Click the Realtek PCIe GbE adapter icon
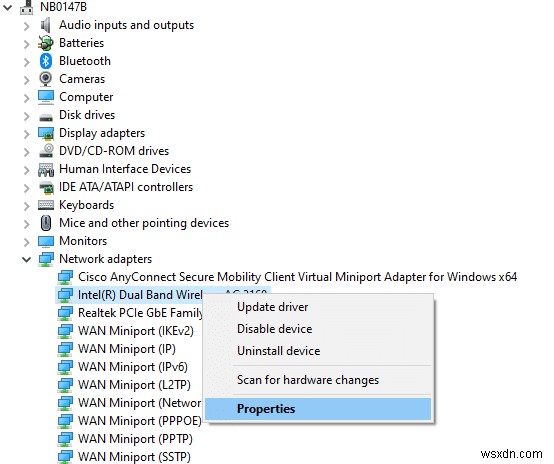This screenshot has height=464, width=554. click(65, 313)
